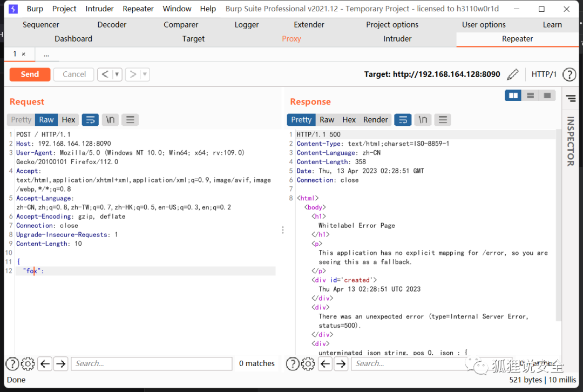Open the Intruder menu
The width and height of the screenshot is (583, 392).
pos(99,9)
